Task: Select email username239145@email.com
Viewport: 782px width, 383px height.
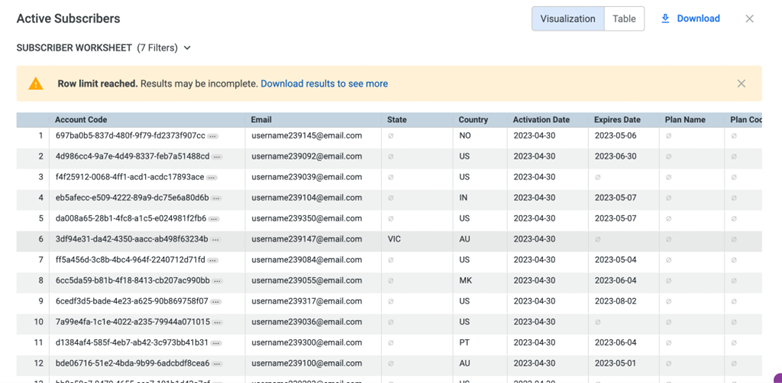Action: 307,135
